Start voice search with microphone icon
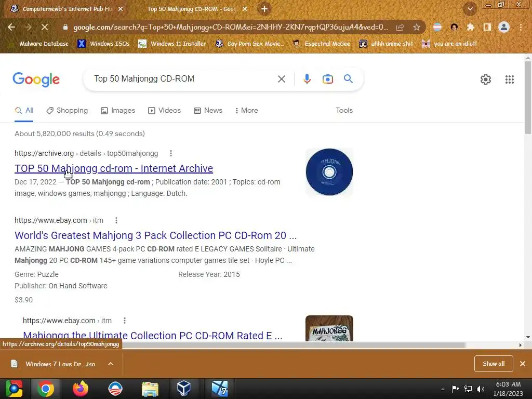532x399 pixels. click(307, 79)
